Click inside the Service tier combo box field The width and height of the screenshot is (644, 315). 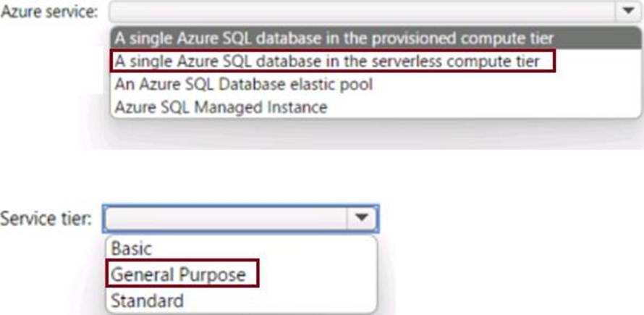click(x=225, y=219)
